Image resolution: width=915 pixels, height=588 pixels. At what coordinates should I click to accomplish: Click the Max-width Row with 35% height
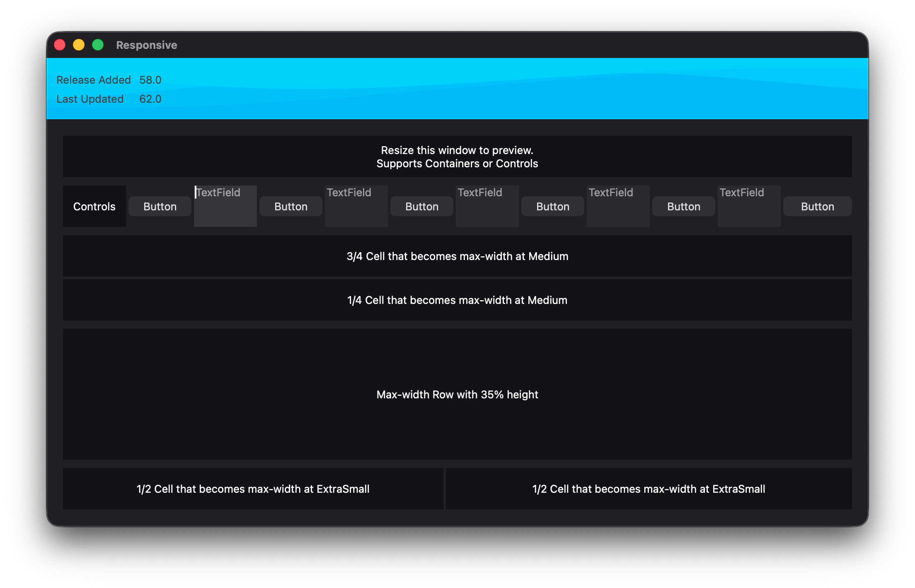pyautogui.click(x=457, y=394)
